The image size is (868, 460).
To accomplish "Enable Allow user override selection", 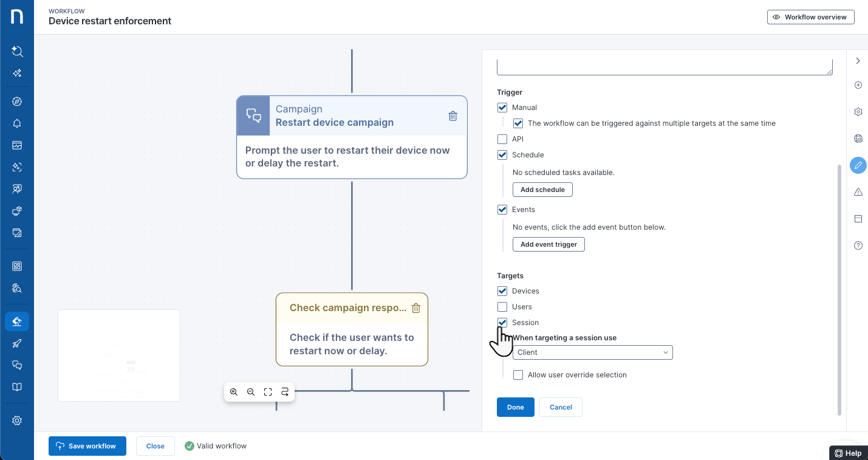I will coord(518,375).
